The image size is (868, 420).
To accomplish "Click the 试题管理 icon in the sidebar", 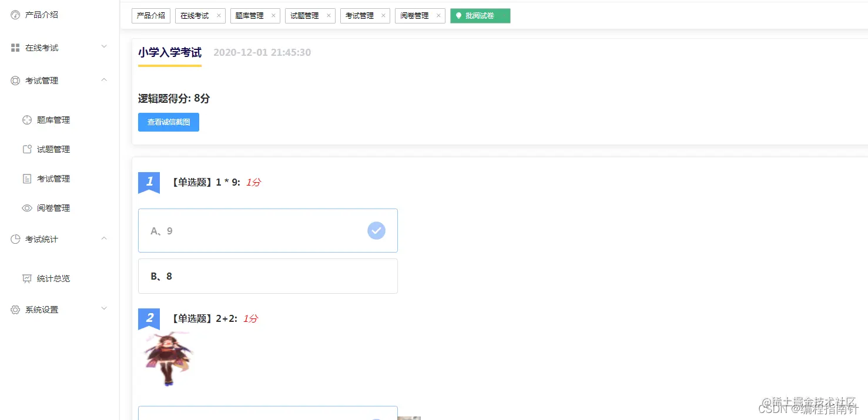I will pyautogui.click(x=27, y=149).
